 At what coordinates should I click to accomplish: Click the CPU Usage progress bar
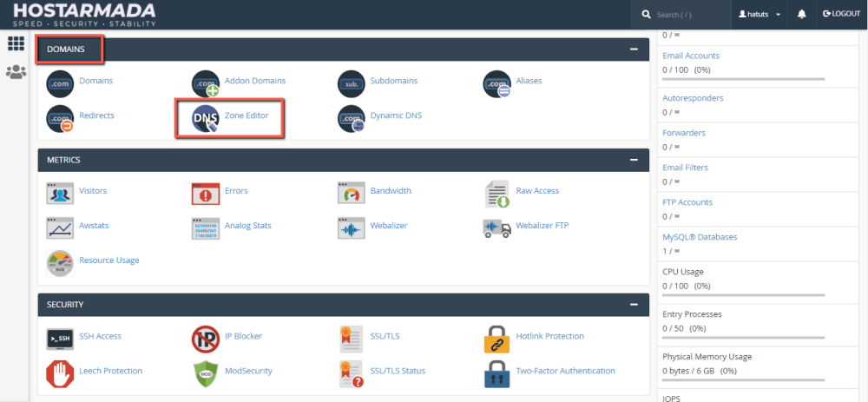point(744,295)
